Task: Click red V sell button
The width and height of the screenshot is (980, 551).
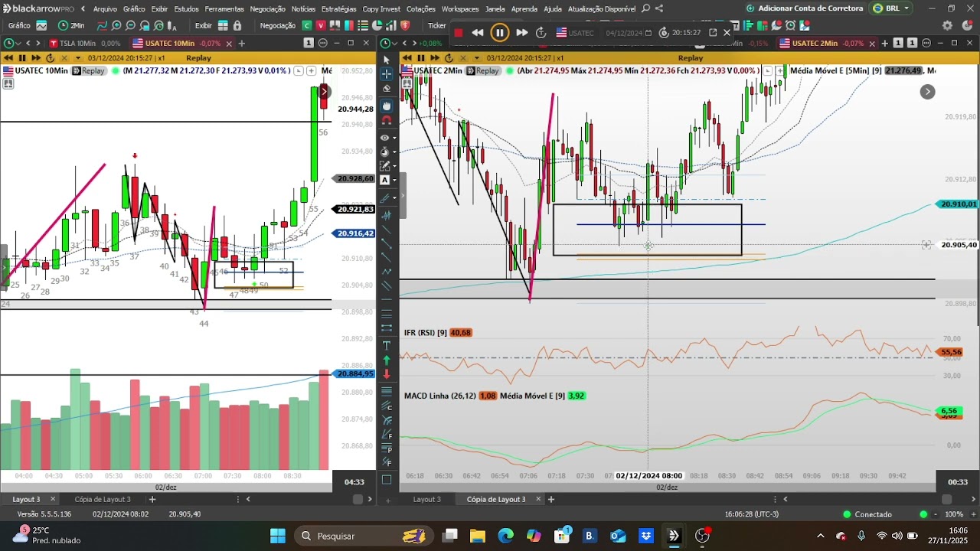Action: (x=320, y=25)
